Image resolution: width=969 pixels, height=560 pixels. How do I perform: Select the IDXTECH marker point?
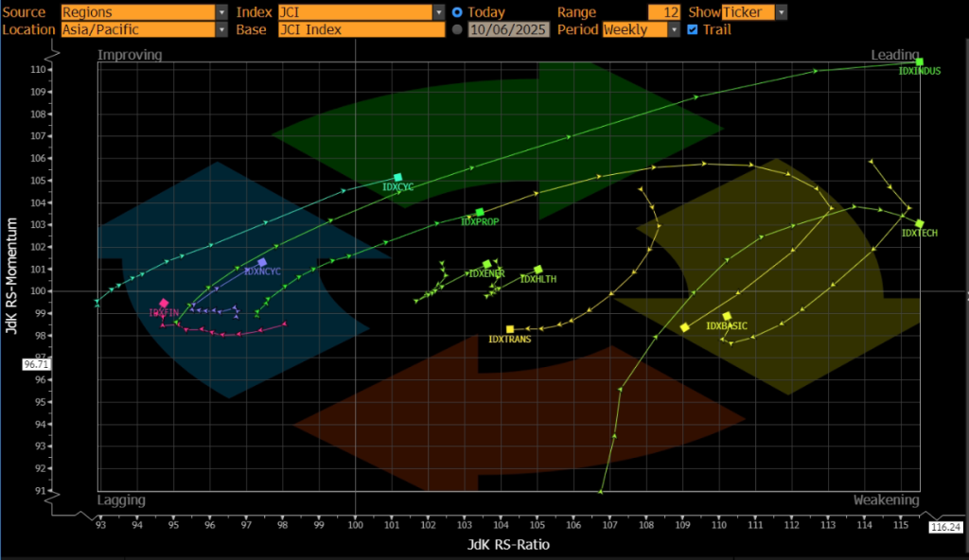pyautogui.click(x=919, y=224)
